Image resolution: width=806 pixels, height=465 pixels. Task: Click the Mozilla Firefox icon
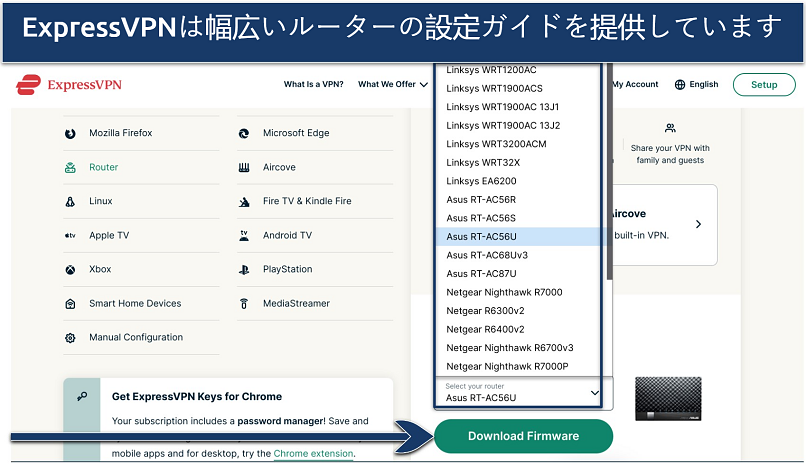pos(70,133)
